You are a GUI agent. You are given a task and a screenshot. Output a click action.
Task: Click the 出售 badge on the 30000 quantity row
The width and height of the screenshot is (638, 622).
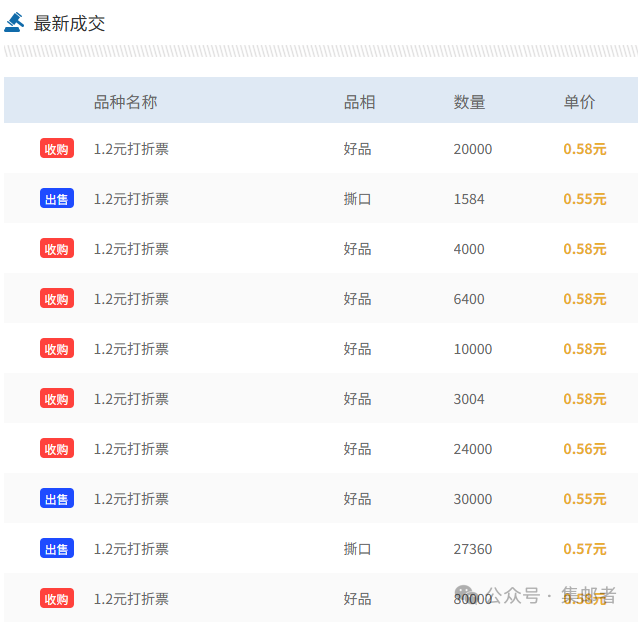click(x=57, y=498)
